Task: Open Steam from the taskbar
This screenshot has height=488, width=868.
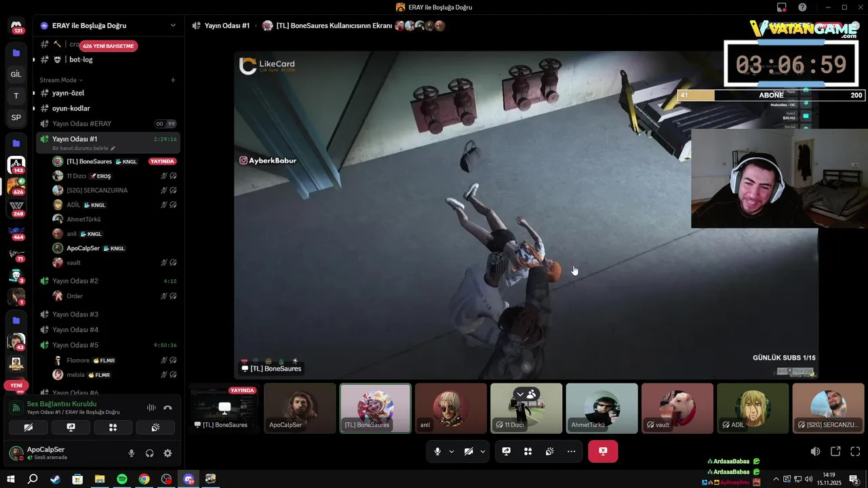Action: pyautogui.click(x=55, y=479)
